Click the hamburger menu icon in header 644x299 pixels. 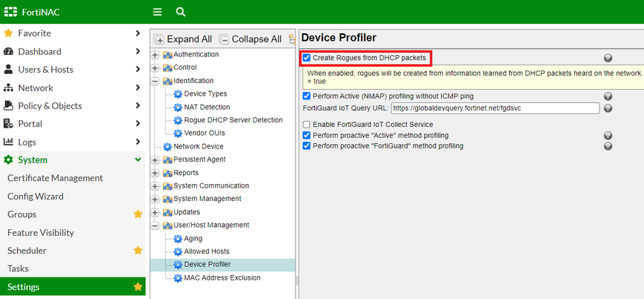(157, 12)
